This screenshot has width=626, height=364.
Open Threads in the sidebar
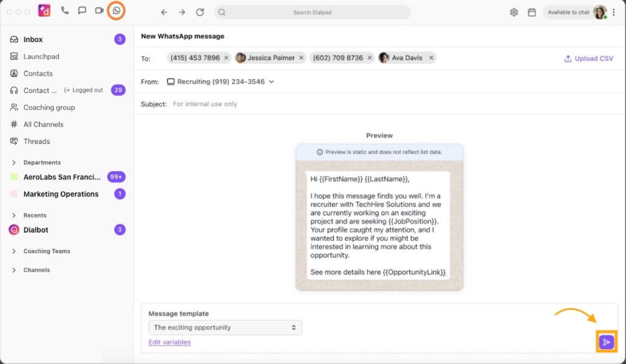tap(37, 141)
